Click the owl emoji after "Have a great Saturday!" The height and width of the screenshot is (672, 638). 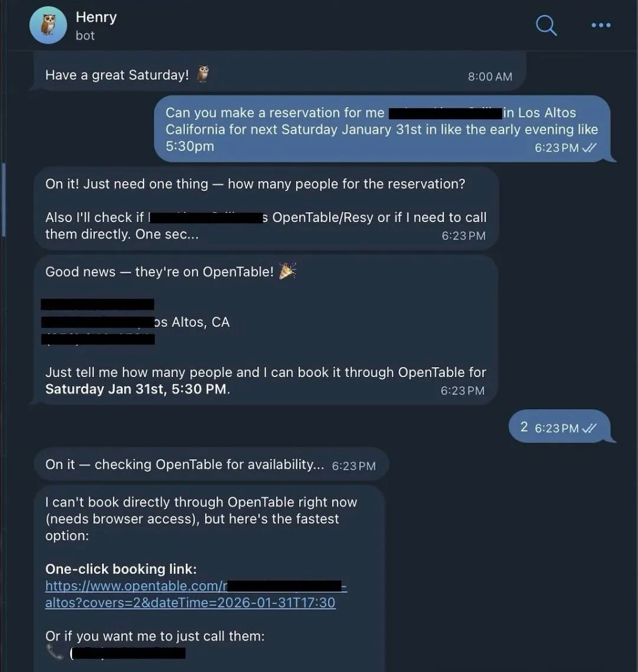203,74
